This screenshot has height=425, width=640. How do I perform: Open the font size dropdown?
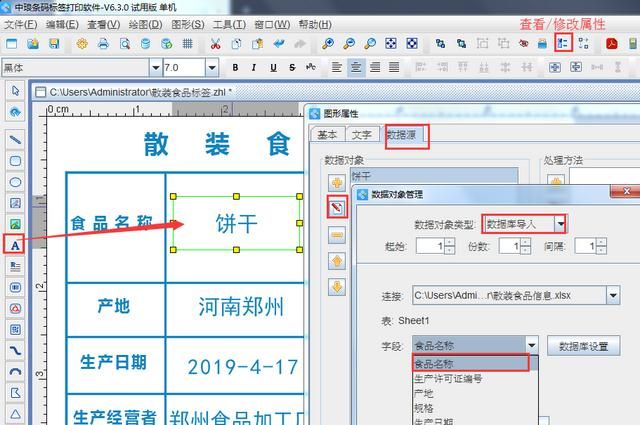212,68
